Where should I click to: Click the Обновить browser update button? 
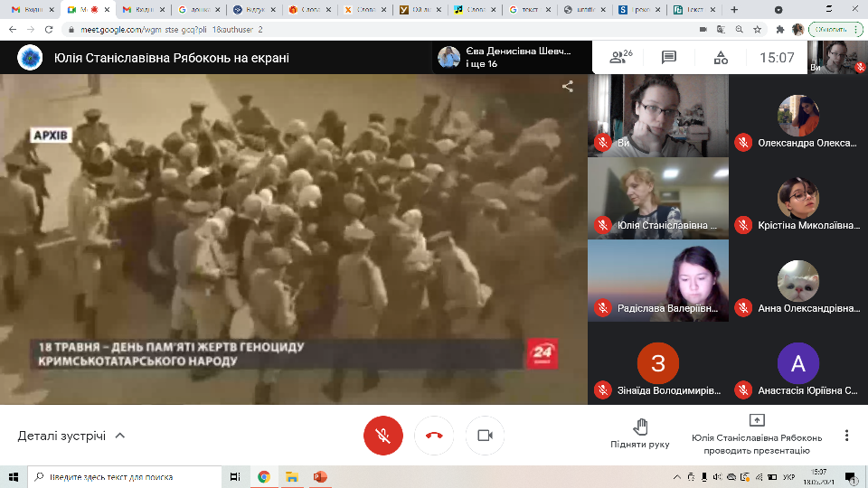coord(834,30)
